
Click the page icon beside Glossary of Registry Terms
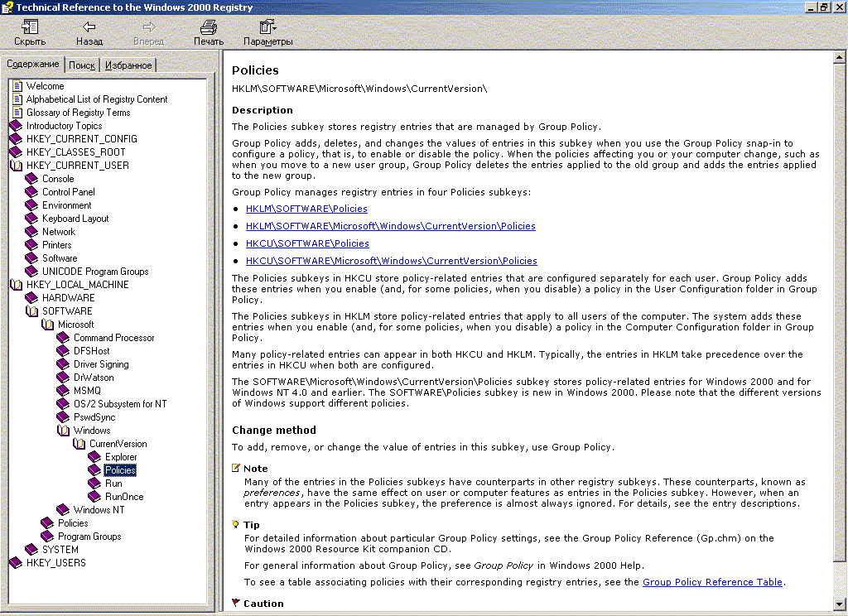pos(18,113)
